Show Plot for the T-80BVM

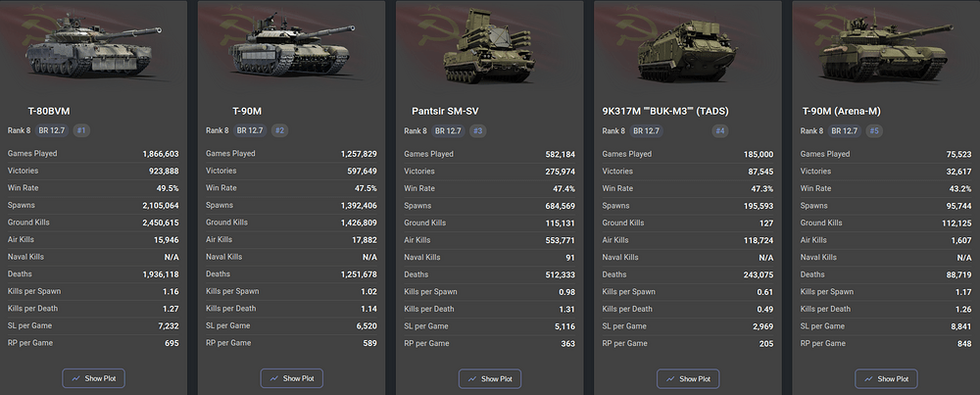point(94,378)
